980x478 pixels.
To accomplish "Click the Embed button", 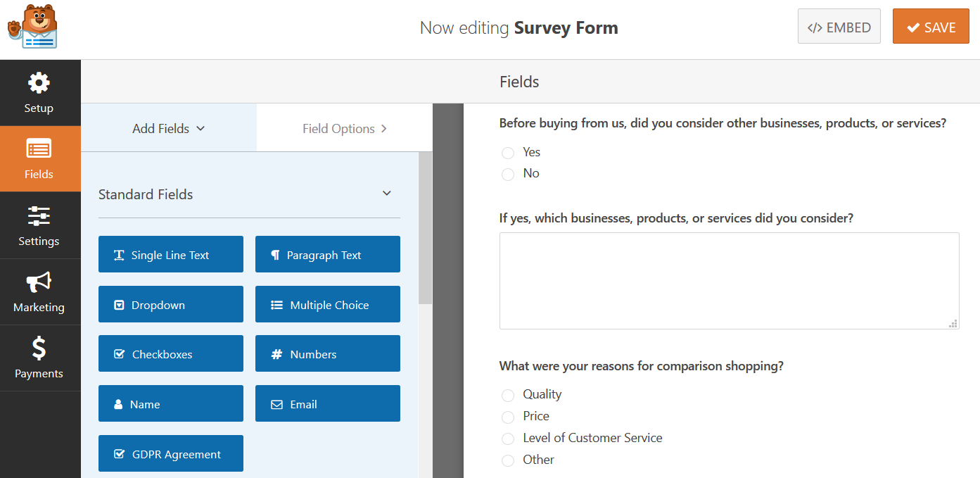I will pos(839,27).
